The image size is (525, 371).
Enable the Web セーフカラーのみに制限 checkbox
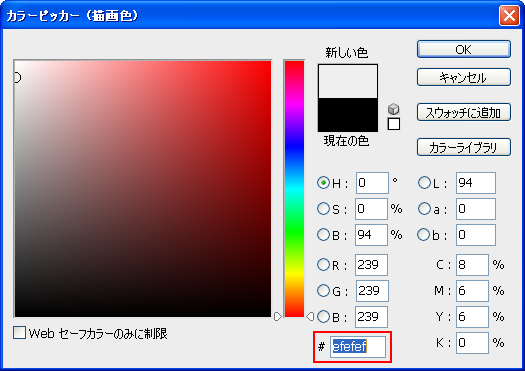[19, 333]
